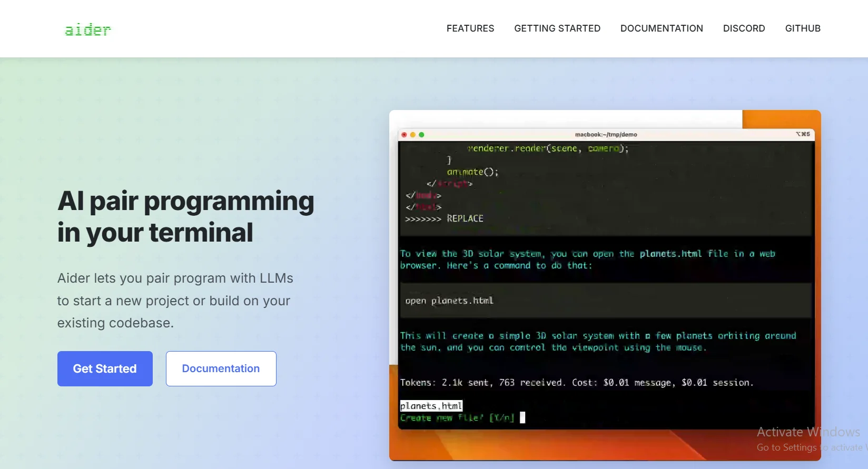Click the yellow minimize dot in terminal demo
Image resolution: width=868 pixels, height=469 pixels.
(x=413, y=135)
